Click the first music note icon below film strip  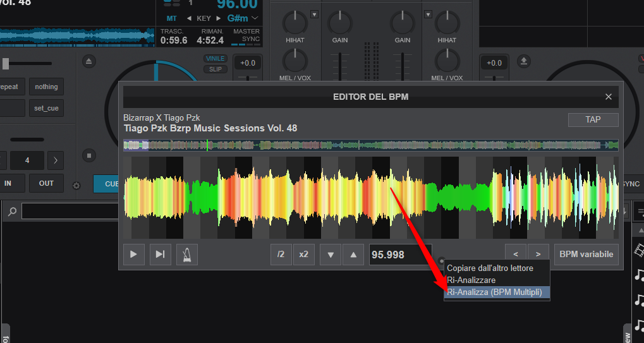pos(639,275)
